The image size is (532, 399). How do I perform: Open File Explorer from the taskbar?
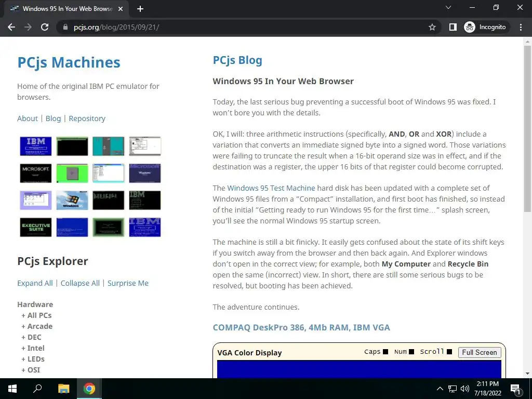(x=63, y=389)
